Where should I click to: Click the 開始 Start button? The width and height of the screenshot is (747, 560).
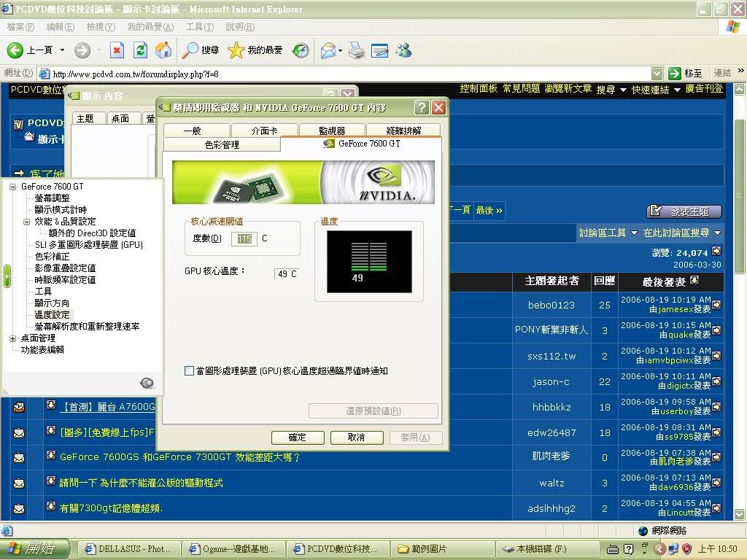[35, 548]
